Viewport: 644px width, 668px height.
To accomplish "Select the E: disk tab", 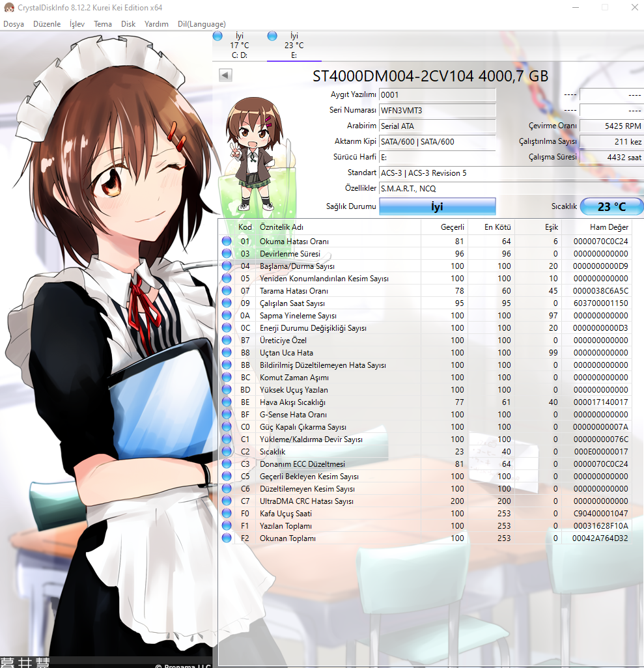I will tap(294, 45).
